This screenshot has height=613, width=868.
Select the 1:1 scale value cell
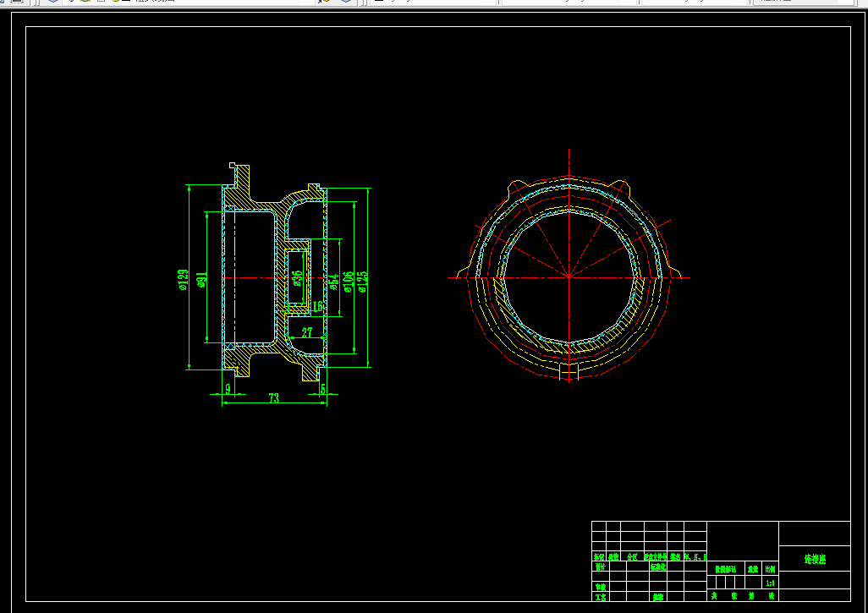click(770, 583)
